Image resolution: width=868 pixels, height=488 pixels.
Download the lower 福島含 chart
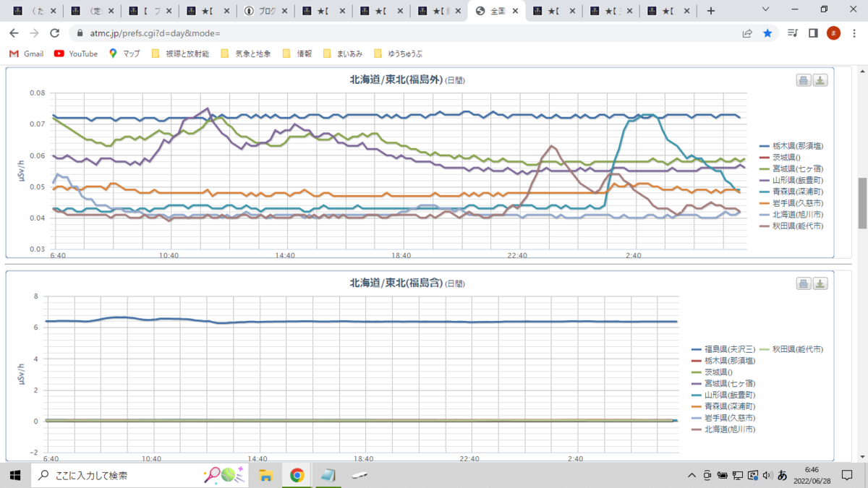pyautogui.click(x=820, y=283)
